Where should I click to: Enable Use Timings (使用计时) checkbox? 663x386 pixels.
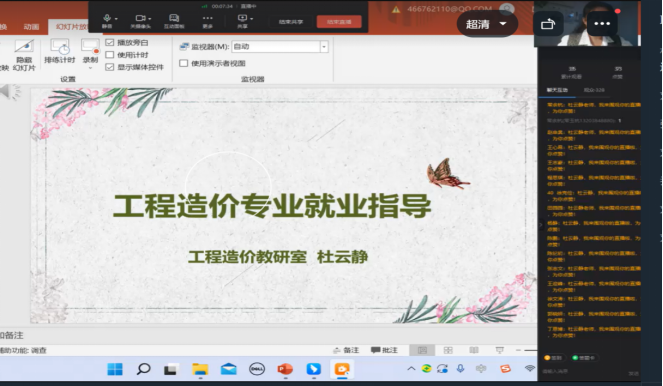tap(110, 55)
